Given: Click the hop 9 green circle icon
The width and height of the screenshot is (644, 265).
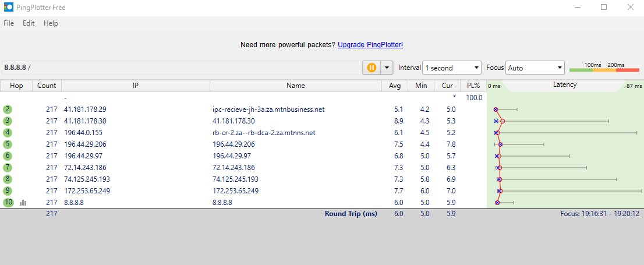Looking at the screenshot, I should point(8,190).
